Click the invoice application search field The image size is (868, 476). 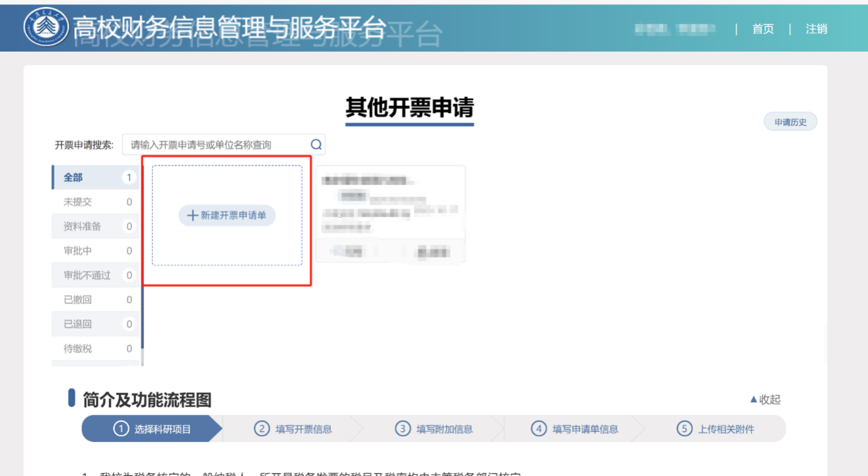[217, 145]
